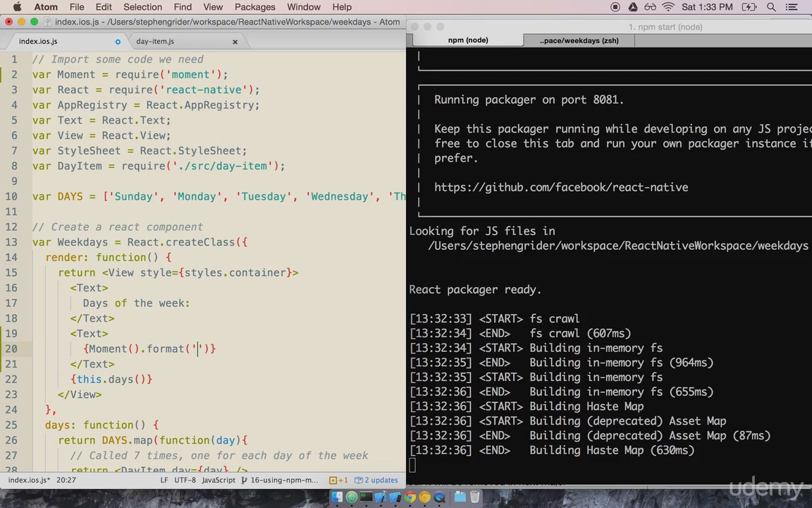Click the './src/day-item' string on line 8
The width and height of the screenshot is (812, 508).
click(222, 166)
